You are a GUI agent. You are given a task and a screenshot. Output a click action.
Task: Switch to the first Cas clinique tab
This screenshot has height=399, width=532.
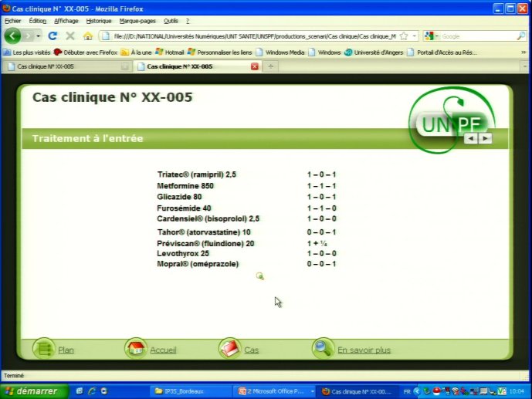(66, 67)
